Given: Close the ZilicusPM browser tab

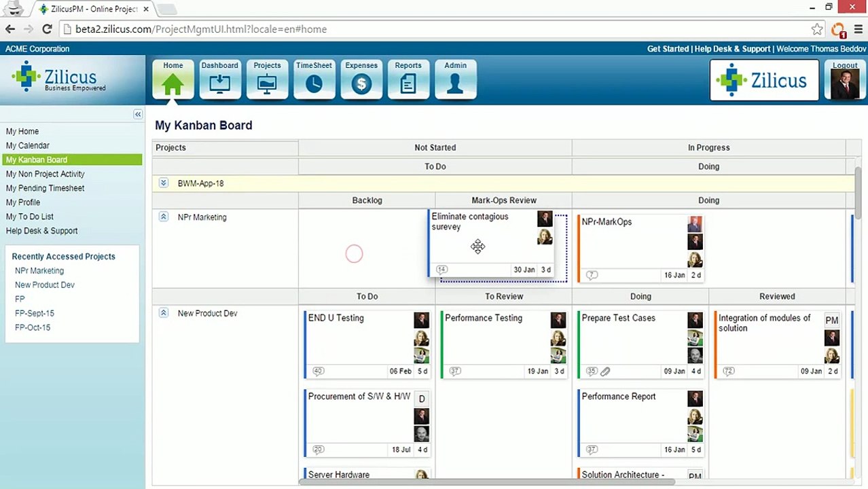Looking at the screenshot, I should coord(145,10).
